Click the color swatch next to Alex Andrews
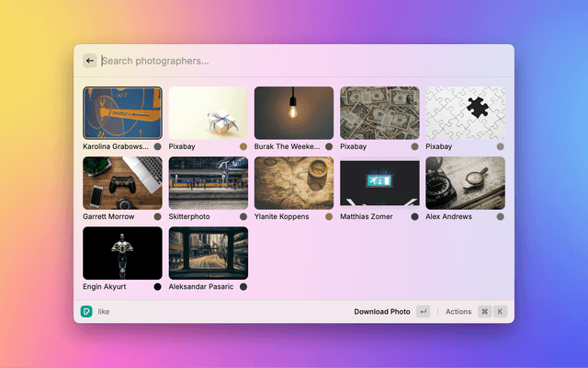588x368 pixels. 501,217
